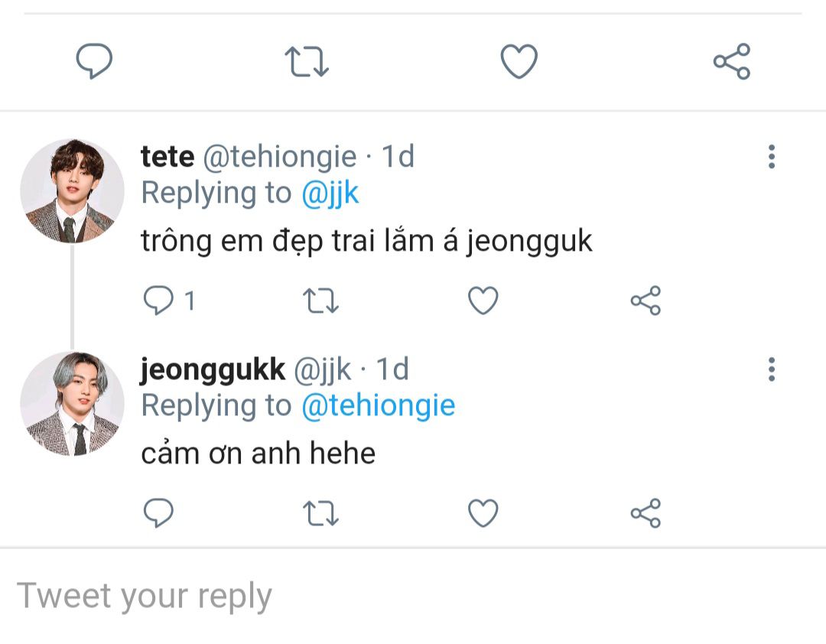Open more options for tete's tweet
The image size is (826, 644).
tap(771, 157)
